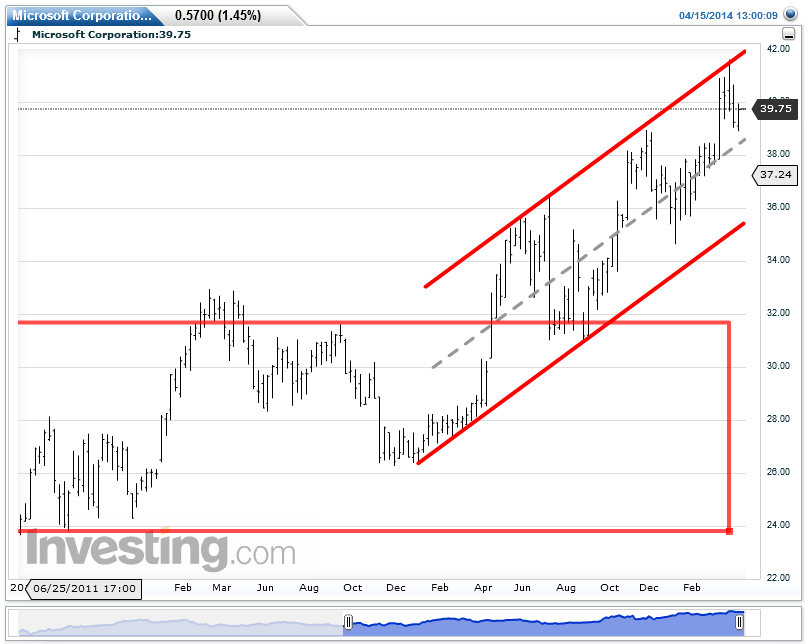Click the 42.00 price axis label
This screenshot has width=808, height=644.
tap(778, 48)
